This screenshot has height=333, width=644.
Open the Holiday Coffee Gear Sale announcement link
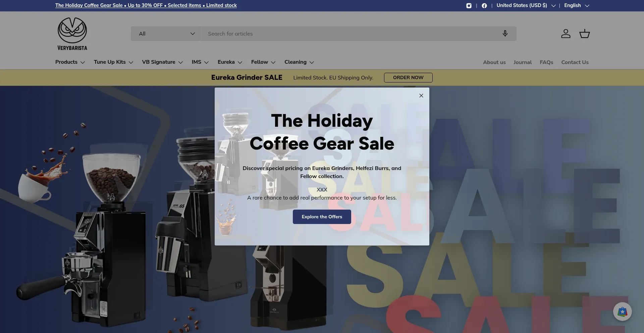click(146, 5)
